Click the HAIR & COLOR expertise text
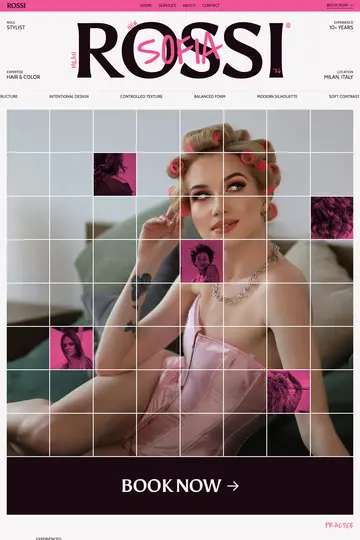360x540 pixels. [23, 77]
